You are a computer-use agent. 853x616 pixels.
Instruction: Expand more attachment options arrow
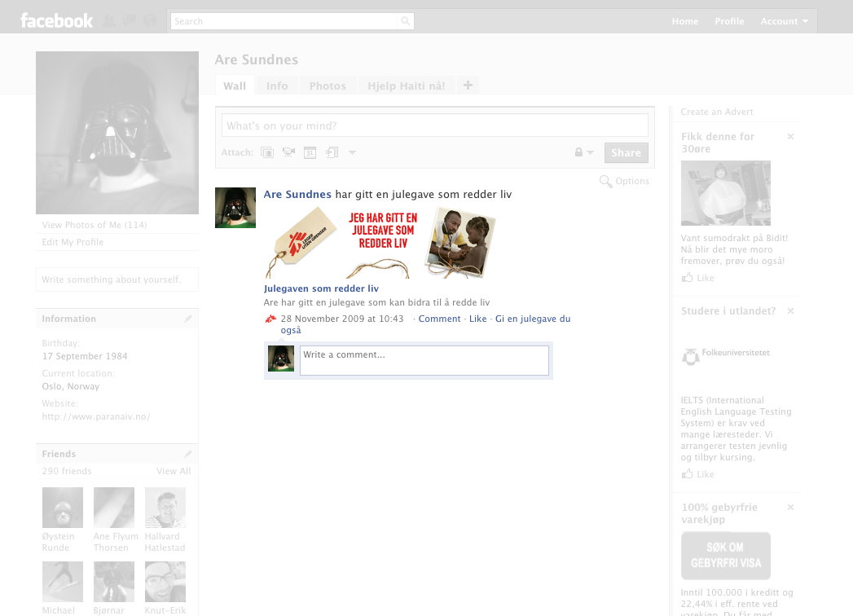coord(353,152)
